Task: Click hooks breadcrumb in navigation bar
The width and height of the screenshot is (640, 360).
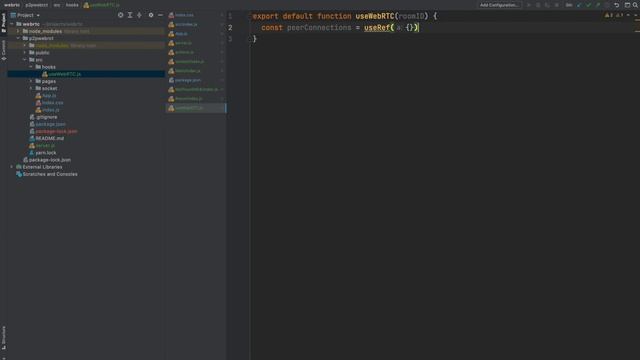Action: point(72,5)
